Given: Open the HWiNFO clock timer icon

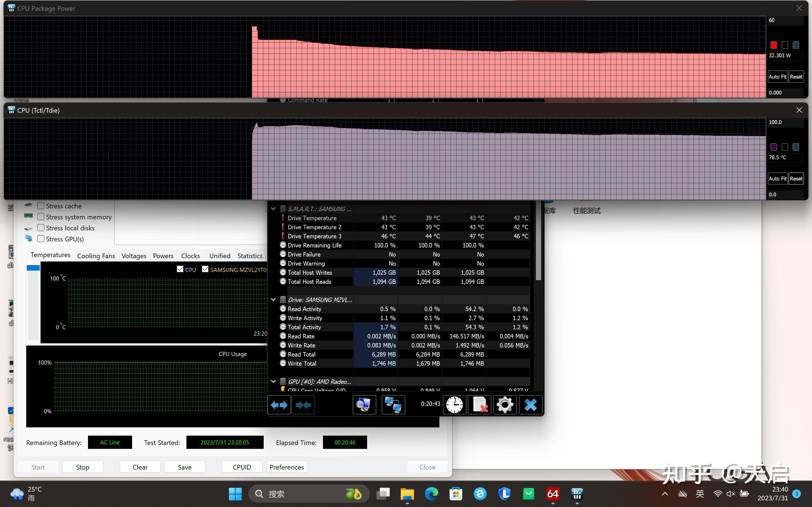Looking at the screenshot, I should point(454,405).
